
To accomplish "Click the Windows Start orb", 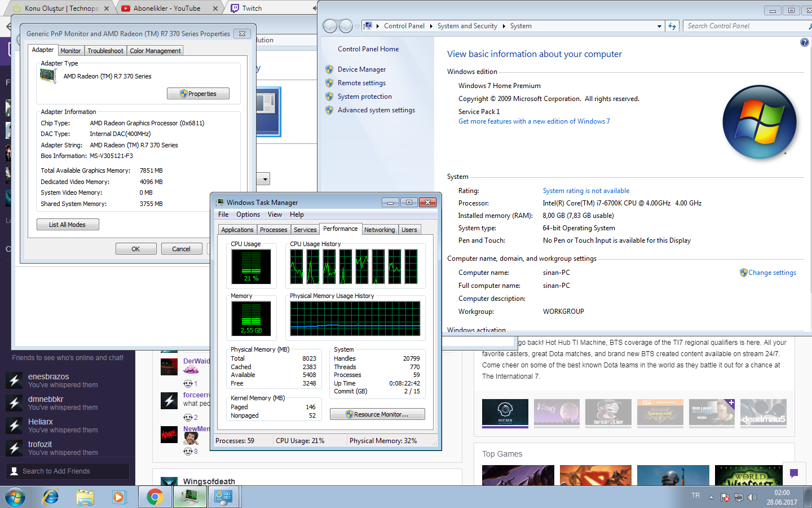I will (15, 497).
